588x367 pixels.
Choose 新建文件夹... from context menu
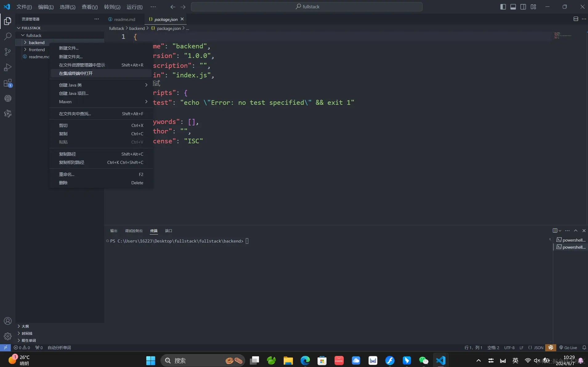tap(101, 57)
